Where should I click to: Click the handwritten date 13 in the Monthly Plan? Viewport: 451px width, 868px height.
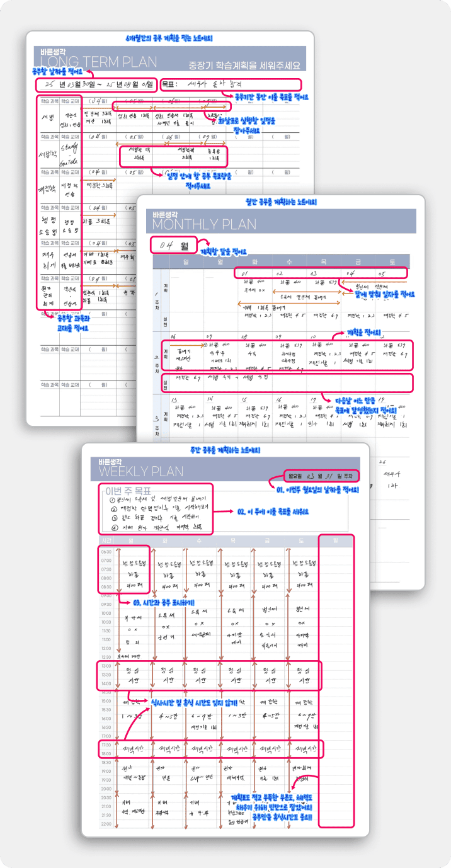(x=174, y=399)
